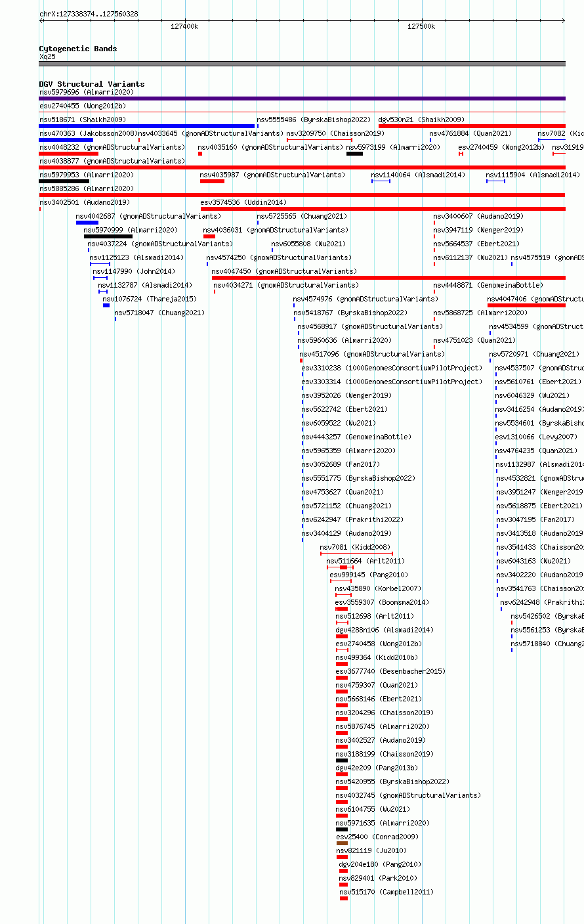Open variant esv2740455 (Wong2012b)
The height and width of the screenshot is (924, 584).
[83, 106]
